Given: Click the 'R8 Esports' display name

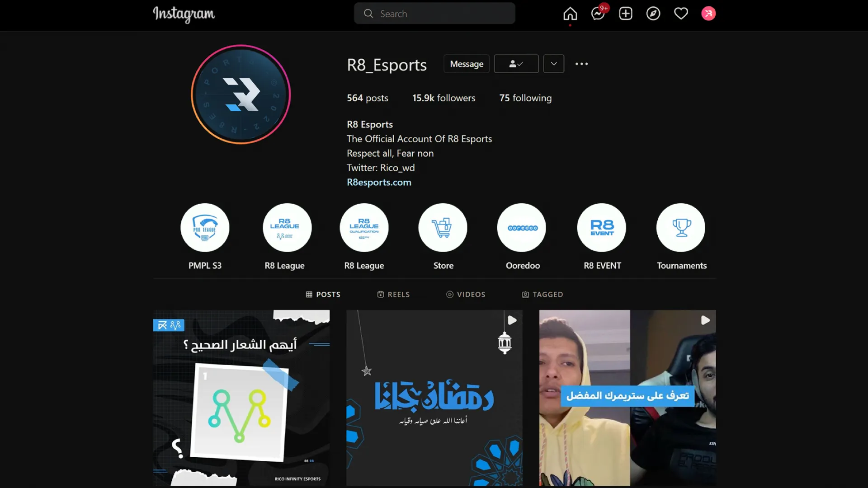Looking at the screenshot, I should (x=370, y=124).
